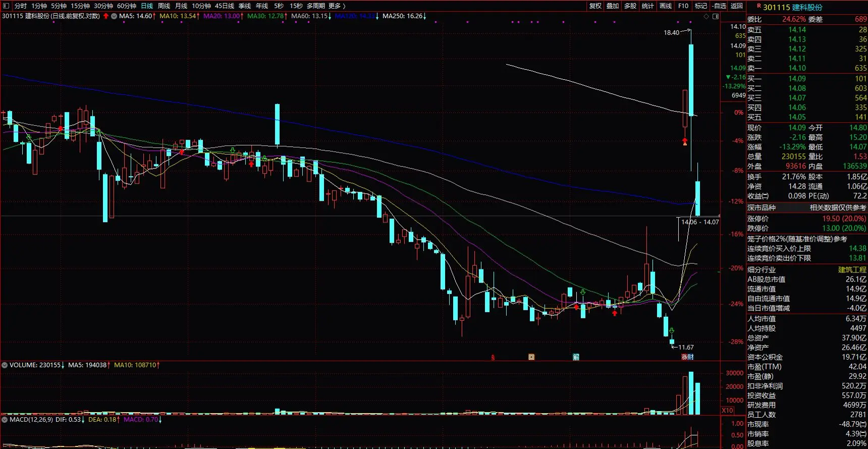Toggle the side panel icon beside the diamond

pyautogui.click(x=715, y=17)
